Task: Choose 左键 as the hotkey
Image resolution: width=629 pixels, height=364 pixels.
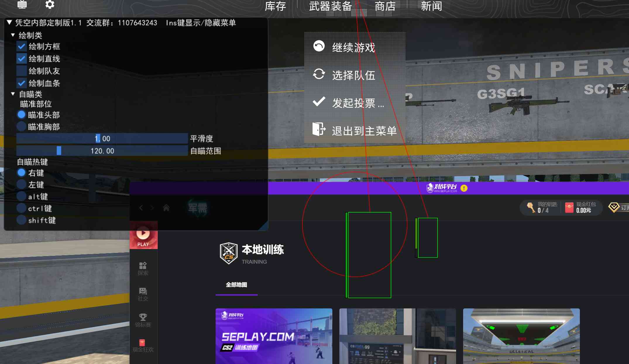Action: [21, 184]
